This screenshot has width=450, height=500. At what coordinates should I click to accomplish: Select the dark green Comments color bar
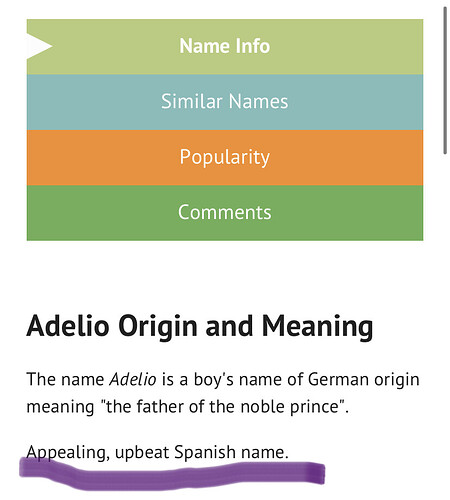coord(225,213)
